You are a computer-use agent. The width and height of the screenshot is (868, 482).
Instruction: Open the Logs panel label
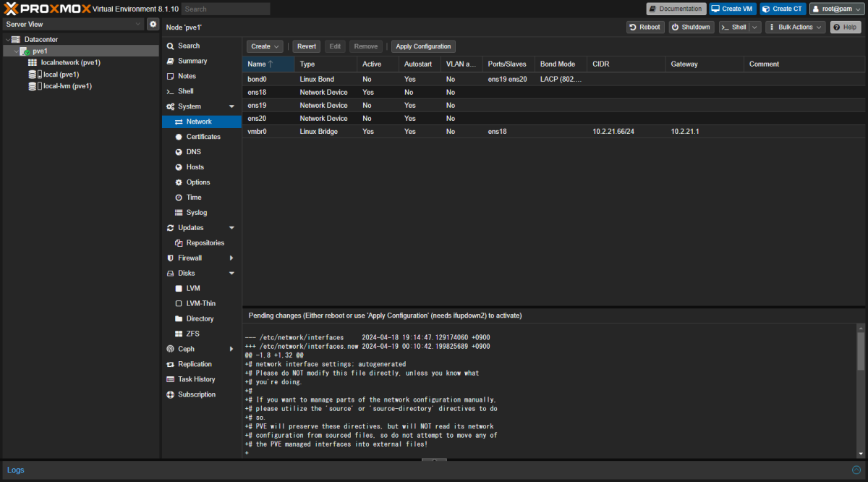[16, 470]
